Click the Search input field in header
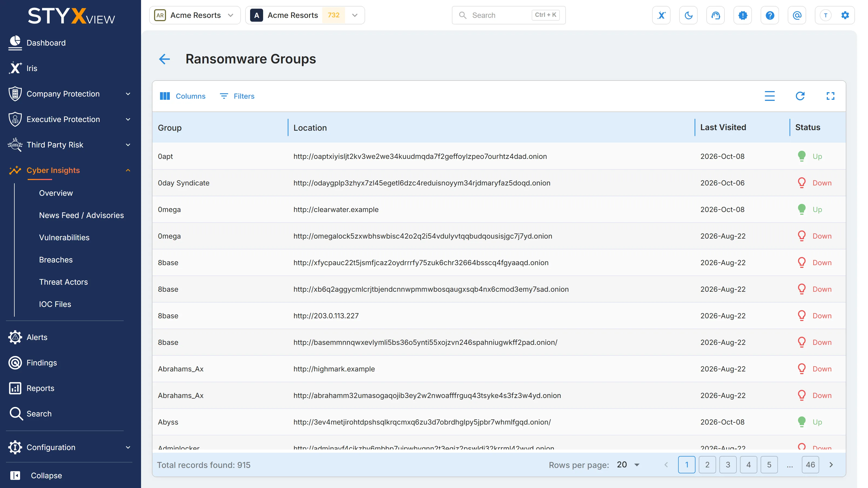 click(509, 15)
